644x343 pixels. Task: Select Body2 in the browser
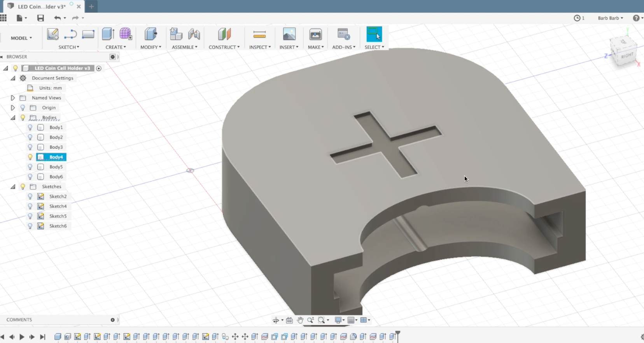(x=56, y=137)
